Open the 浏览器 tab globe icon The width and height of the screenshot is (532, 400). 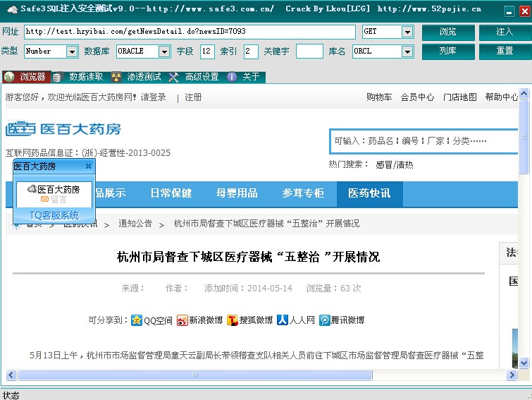(9, 77)
